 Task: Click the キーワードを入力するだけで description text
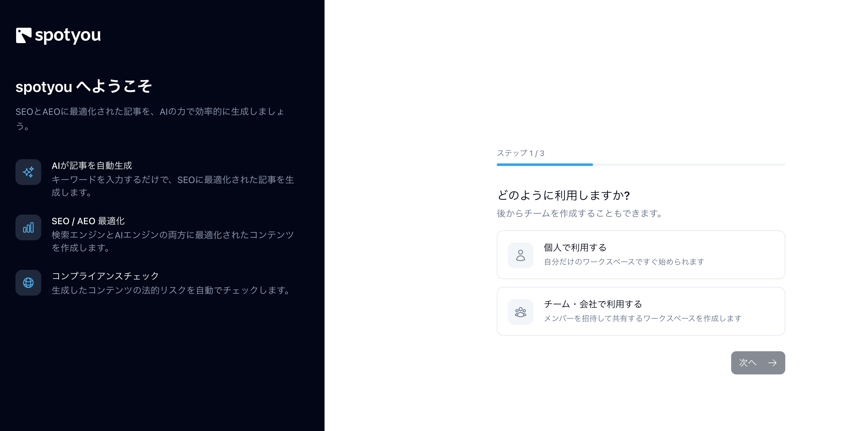point(173,186)
